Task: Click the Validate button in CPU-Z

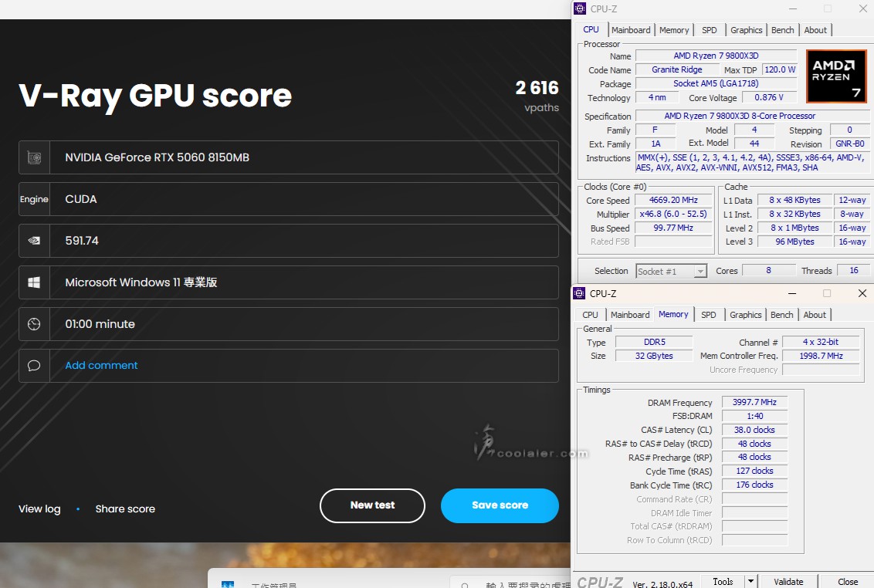Action: [x=788, y=581]
